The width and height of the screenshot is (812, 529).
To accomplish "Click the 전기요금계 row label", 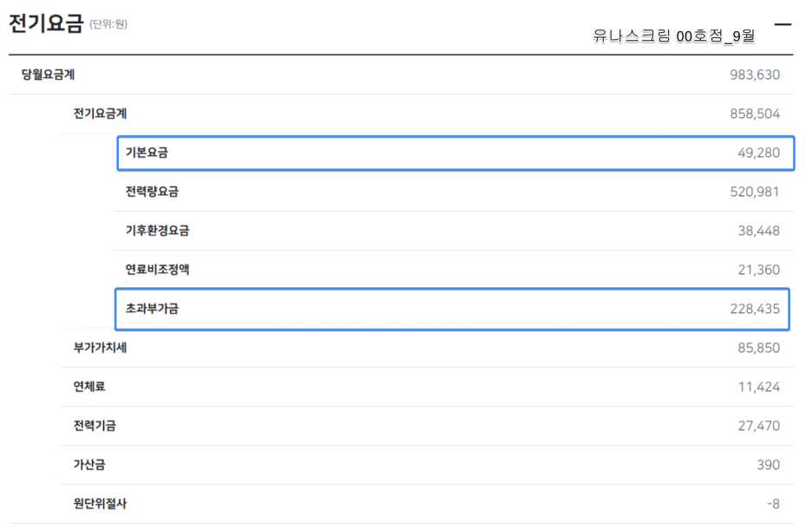I will pyautogui.click(x=101, y=114).
